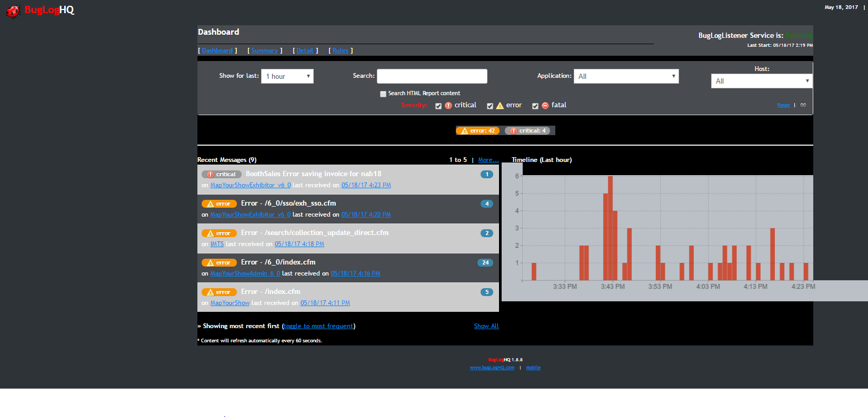The height and width of the screenshot is (417, 868).
Task: Click the red critical severity icon in filters
Action: pyautogui.click(x=448, y=105)
